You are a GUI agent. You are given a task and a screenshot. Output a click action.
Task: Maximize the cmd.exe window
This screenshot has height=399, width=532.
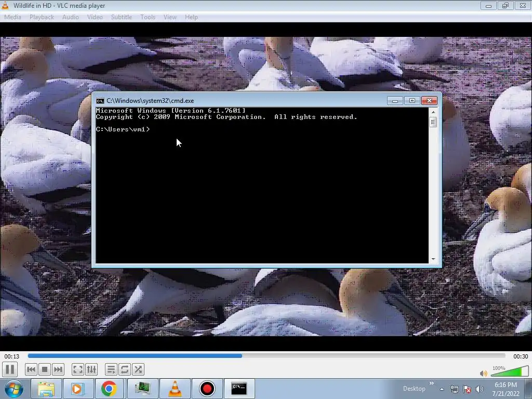412,101
